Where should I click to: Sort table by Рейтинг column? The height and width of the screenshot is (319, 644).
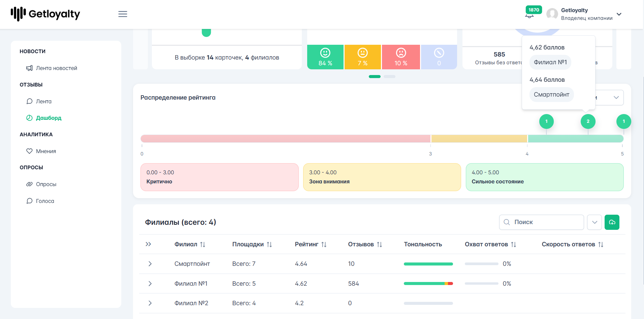[x=324, y=245]
